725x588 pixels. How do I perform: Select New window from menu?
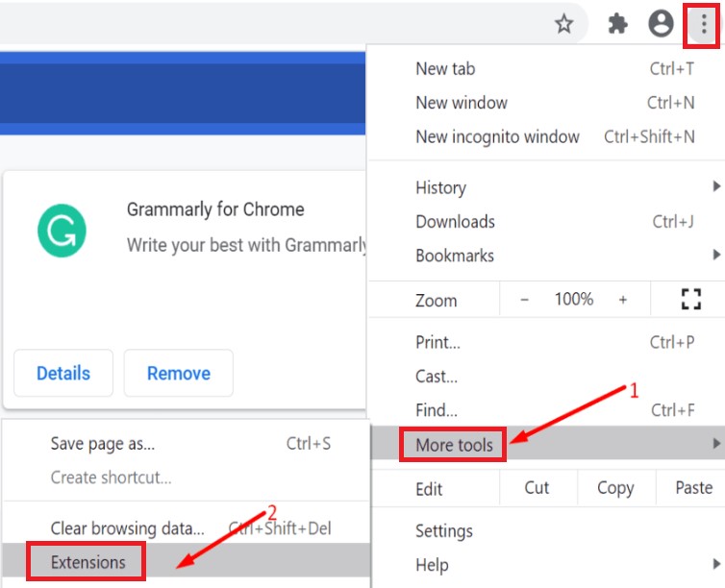[x=546, y=103]
